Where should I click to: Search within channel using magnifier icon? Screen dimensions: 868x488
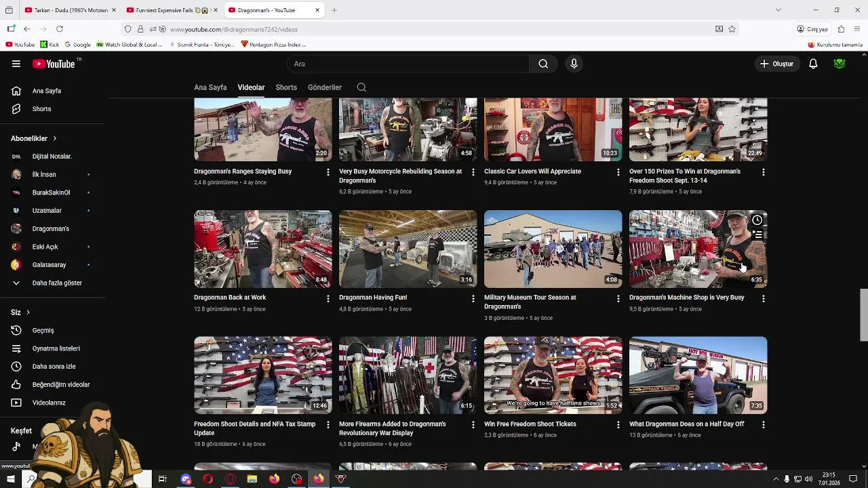pos(361,87)
